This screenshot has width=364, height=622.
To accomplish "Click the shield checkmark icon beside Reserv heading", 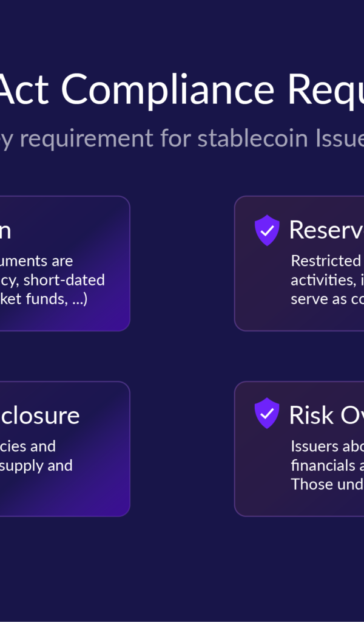I will [267, 230].
